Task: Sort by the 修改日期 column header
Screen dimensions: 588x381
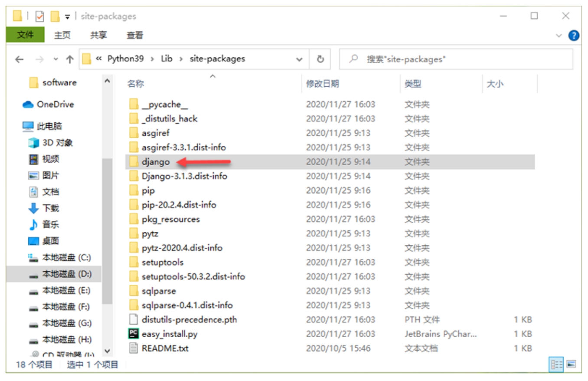Action: coord(323,84)
